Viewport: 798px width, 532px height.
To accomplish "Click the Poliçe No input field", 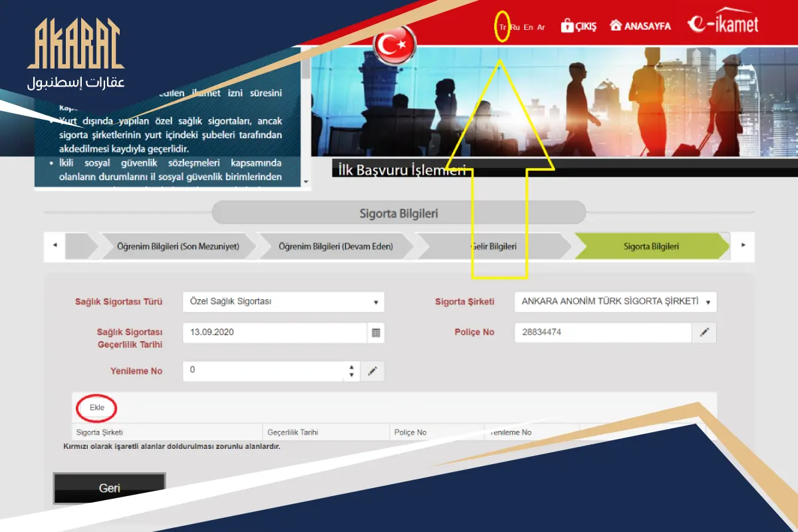I will tap(603, 332).
